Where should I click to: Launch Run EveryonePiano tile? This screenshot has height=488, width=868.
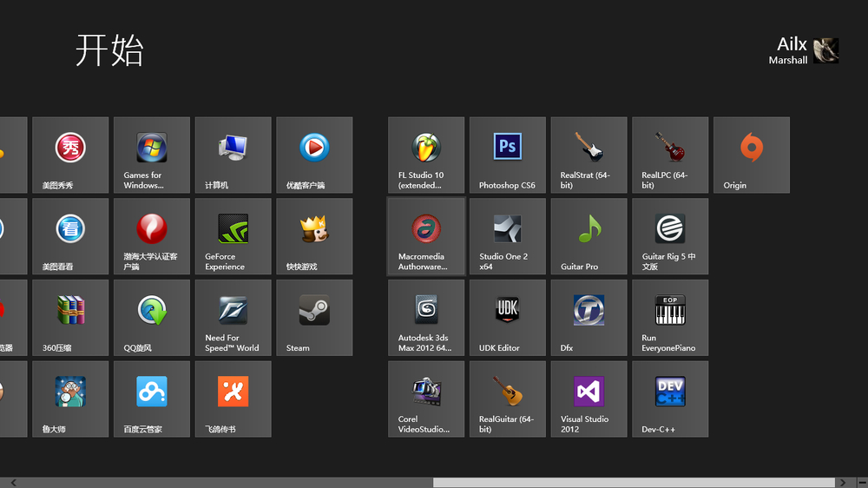pos(670,318)
